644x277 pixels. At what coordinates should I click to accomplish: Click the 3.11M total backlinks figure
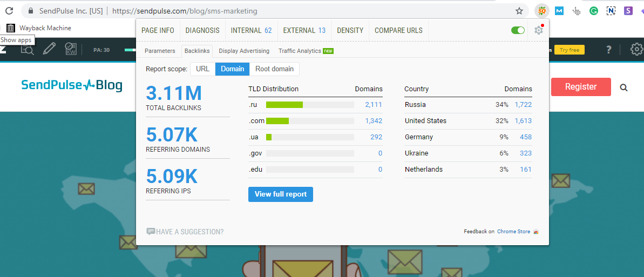click(174, 93)
